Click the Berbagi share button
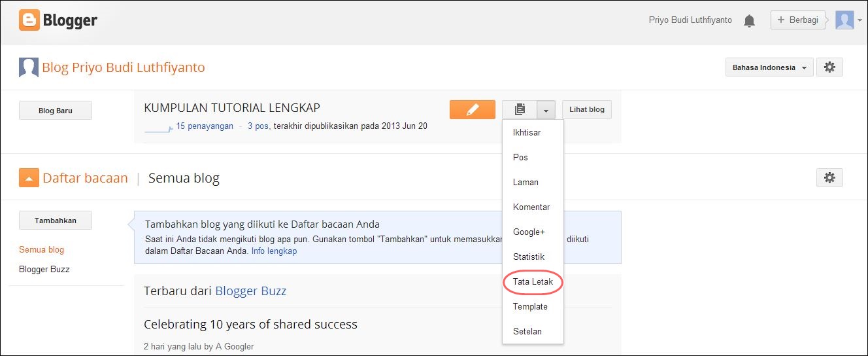This screenshot has width=868, height=356. (x=799, y=20)
